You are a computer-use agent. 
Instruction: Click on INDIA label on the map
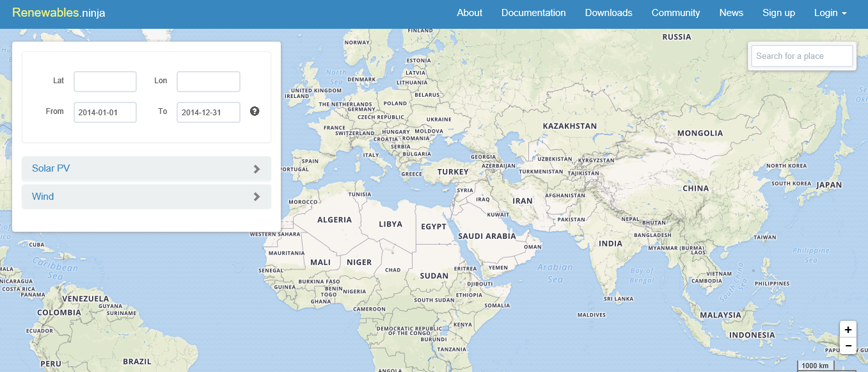click(x=611, y=243)
